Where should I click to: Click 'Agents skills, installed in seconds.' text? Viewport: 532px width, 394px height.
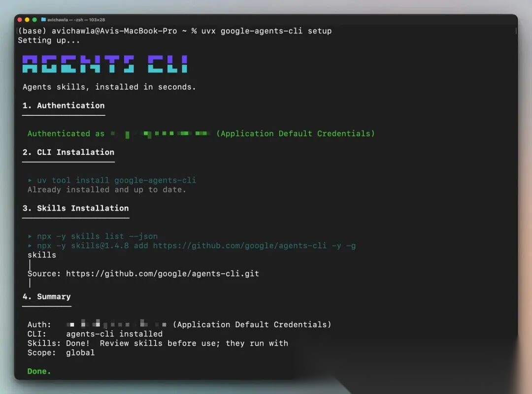click(x=109, y=87)
